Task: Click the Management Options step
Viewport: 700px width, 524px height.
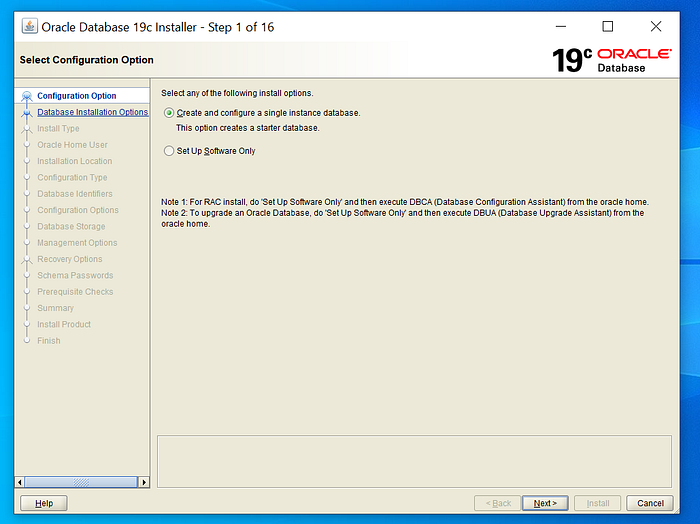Action: click(x=77, y=243)
